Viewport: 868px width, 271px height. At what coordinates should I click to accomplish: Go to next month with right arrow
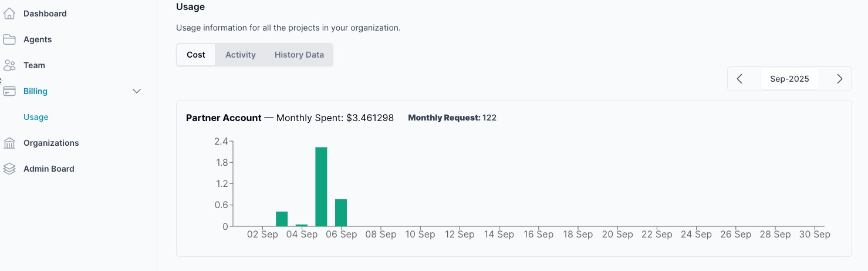(840, 79)
